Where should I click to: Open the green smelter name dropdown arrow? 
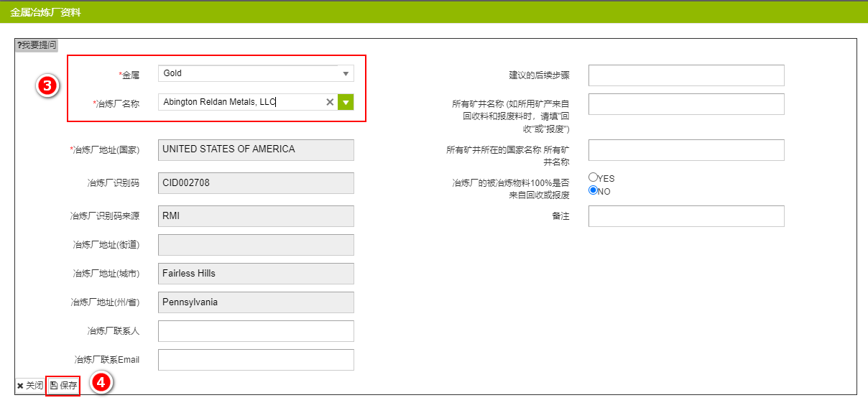(x=346, y=102)
